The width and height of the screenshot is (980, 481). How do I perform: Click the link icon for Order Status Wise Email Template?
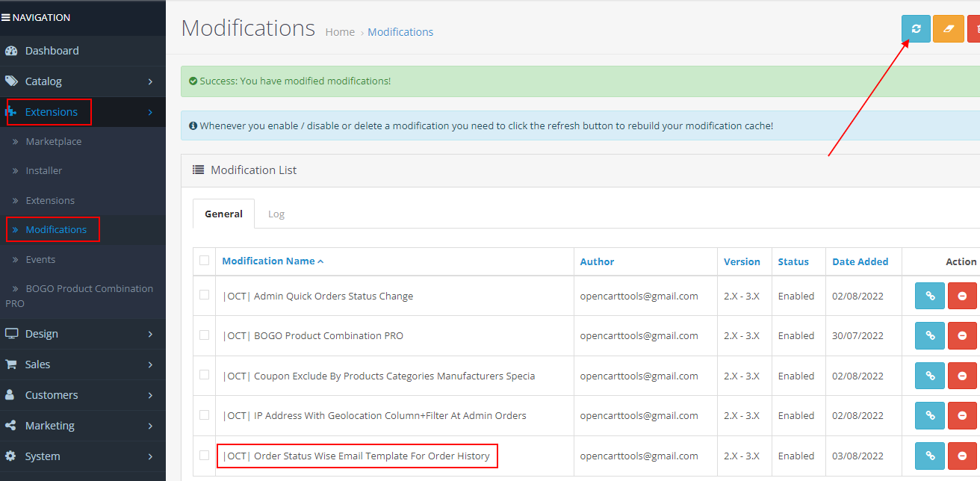point(929,456)
